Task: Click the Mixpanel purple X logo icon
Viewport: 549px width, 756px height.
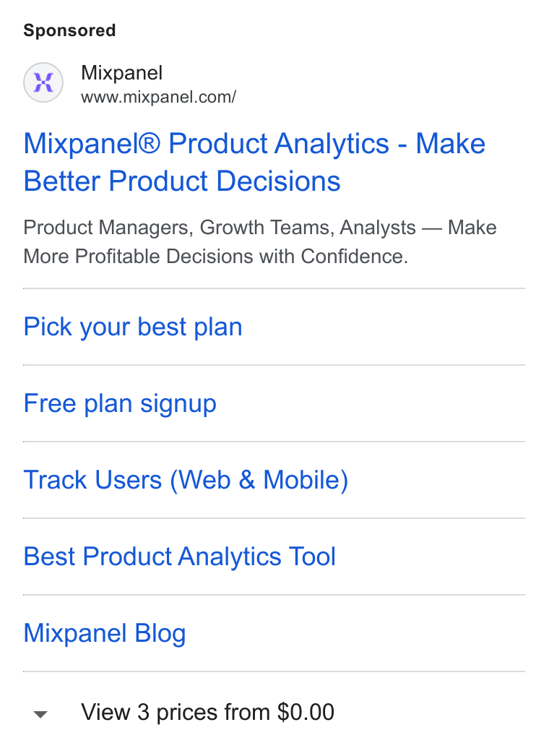Action: click(x=43, y=82)
